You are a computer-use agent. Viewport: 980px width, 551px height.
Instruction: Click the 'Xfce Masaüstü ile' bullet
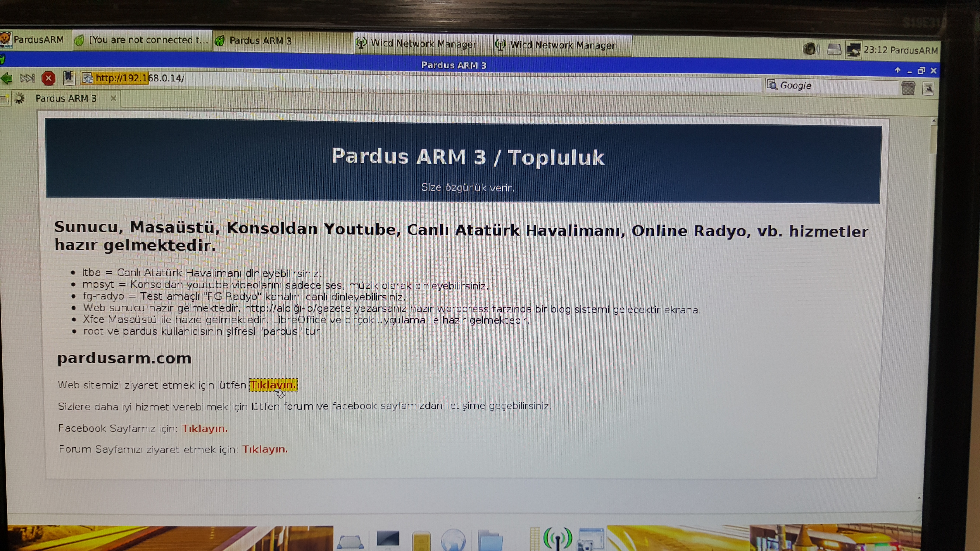[x=306, y=319]
